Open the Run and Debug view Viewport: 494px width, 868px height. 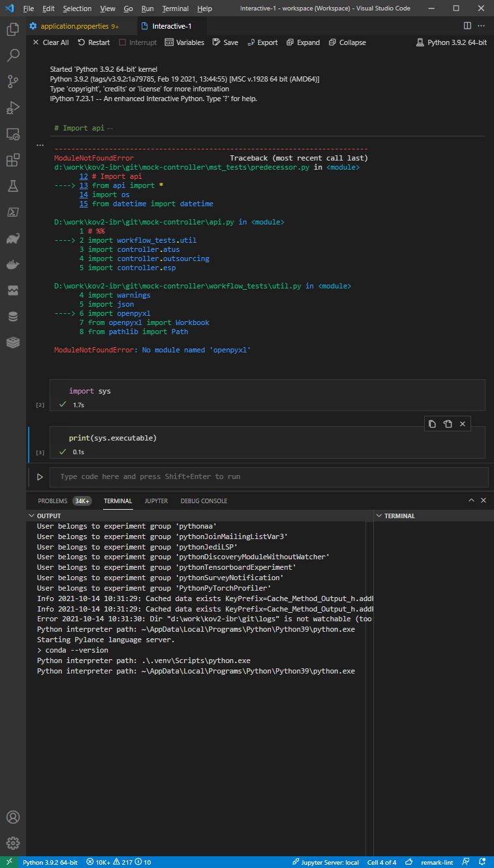(12, 108)
